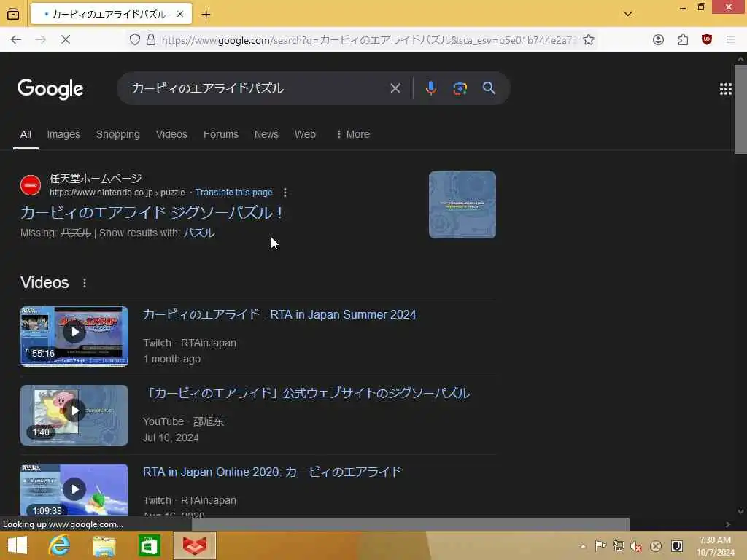The height and width of the screenshot is (560, 747).
Task: Open RTA in Japan Online 2020 link
Action: click(272, 472)
